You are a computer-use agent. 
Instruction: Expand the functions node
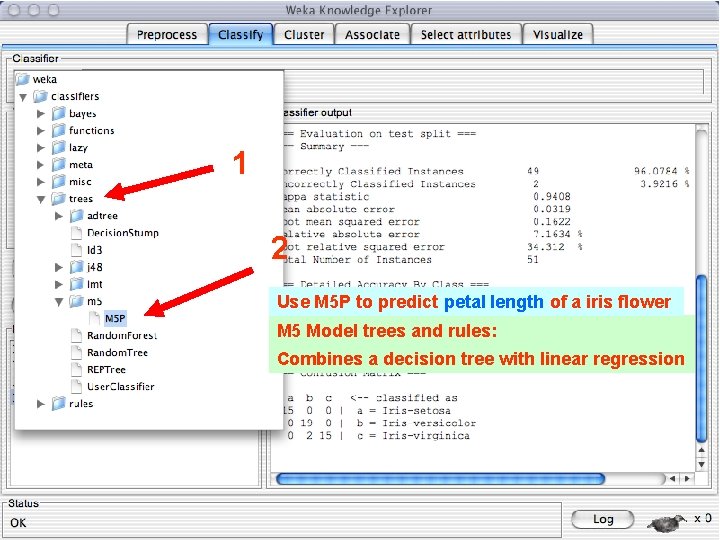tap(41, 130)
